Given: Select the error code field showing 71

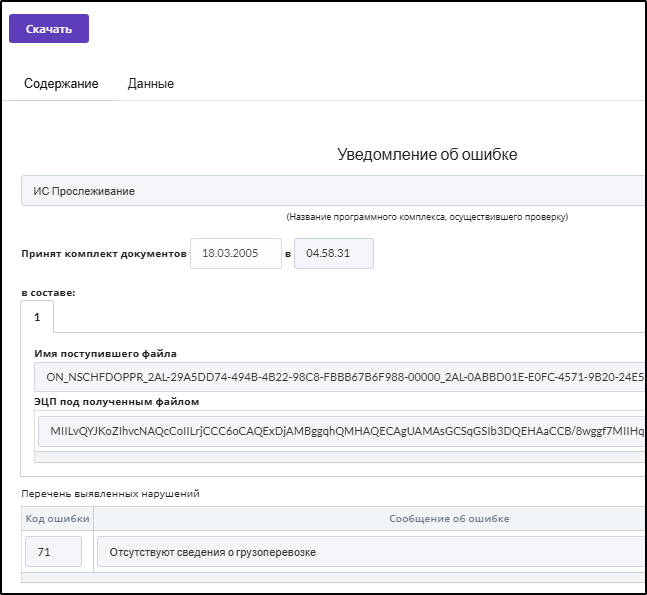Looking at the screenshot, I should click(54, 552).
